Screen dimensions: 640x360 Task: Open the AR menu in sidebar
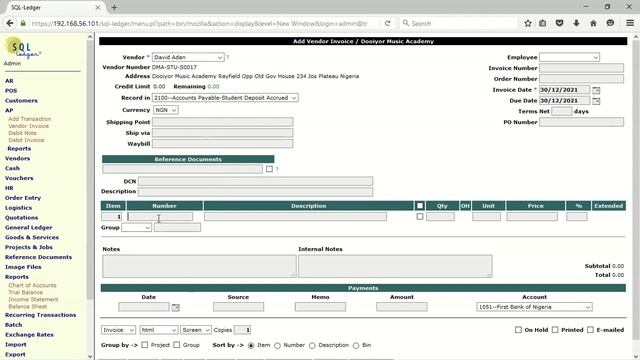(x=9, y=81)
